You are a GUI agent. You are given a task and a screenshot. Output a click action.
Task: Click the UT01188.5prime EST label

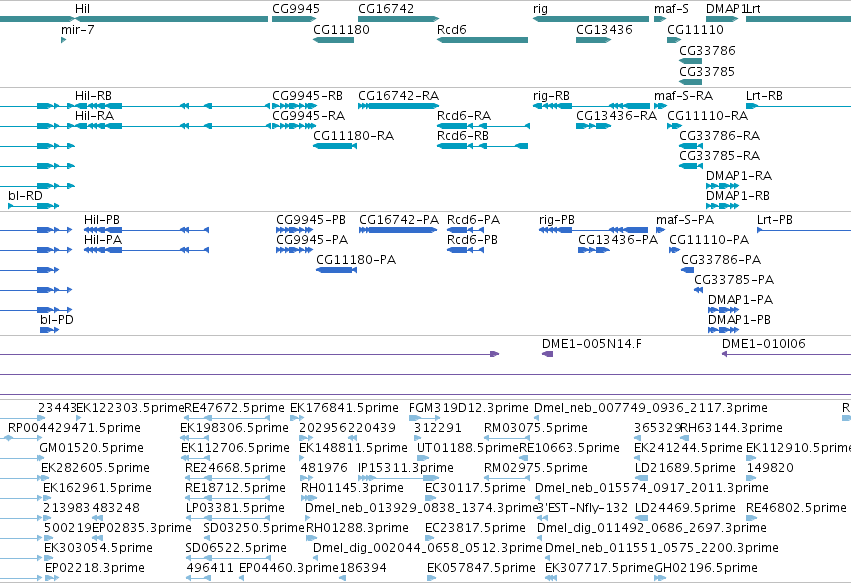(468, 448)
